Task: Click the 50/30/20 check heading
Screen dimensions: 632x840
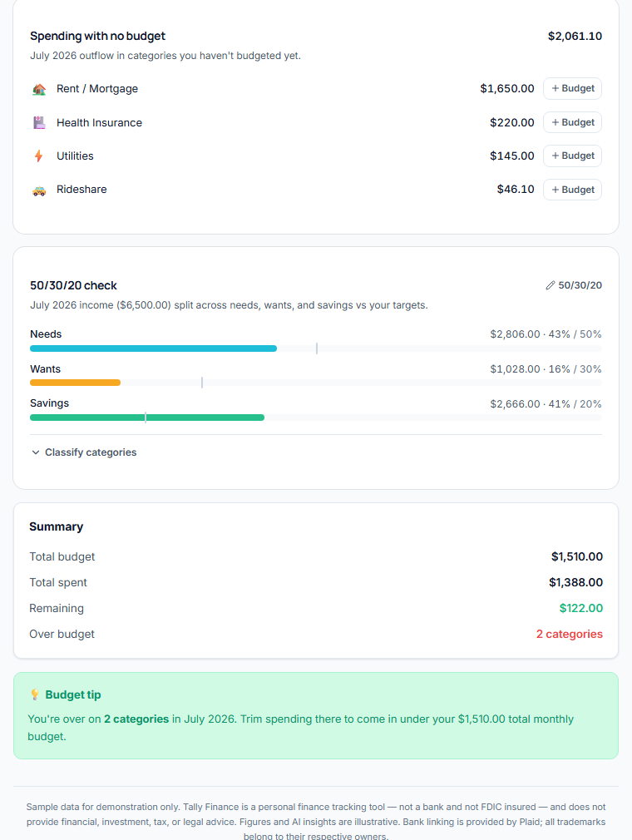Action: (73, 285)
